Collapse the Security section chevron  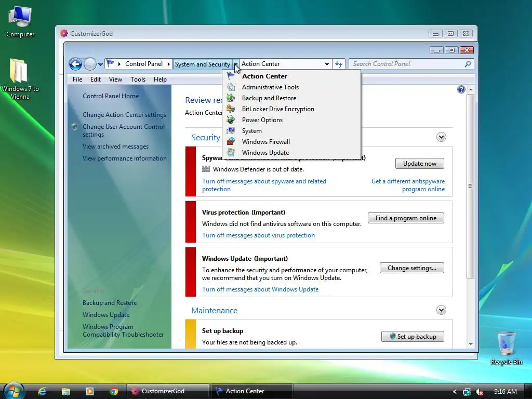click(441, 137)
